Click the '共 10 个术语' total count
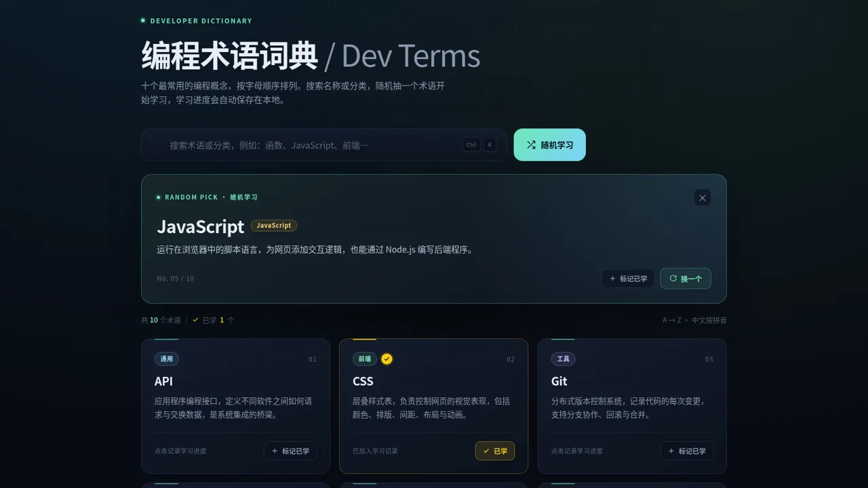 [161, 320]
